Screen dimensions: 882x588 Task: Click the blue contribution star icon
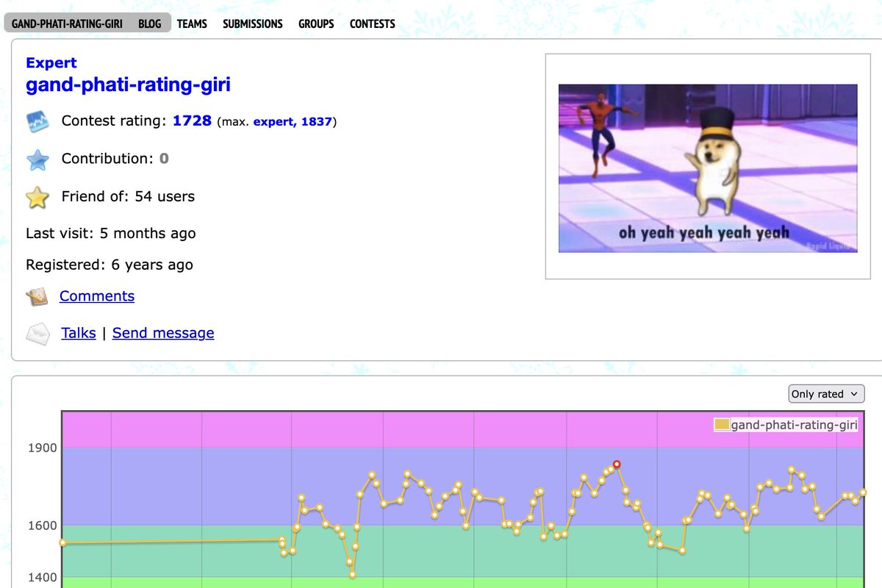(x=37, y=159)
